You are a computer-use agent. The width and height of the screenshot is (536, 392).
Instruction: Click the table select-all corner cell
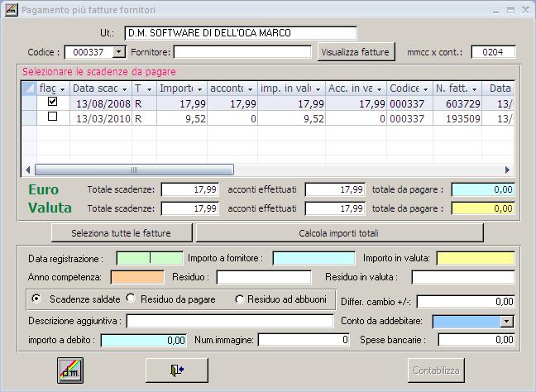[x=29, y=88]
